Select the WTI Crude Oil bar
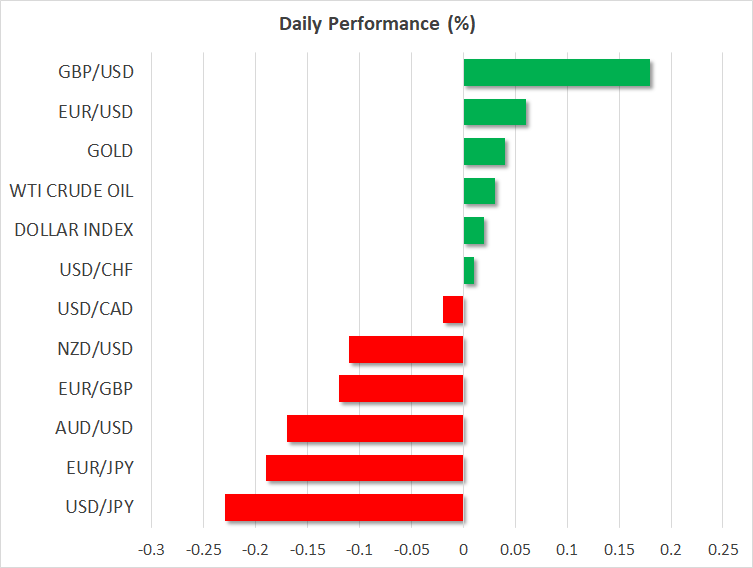The image size is (753, 568). tap(479, 191)
